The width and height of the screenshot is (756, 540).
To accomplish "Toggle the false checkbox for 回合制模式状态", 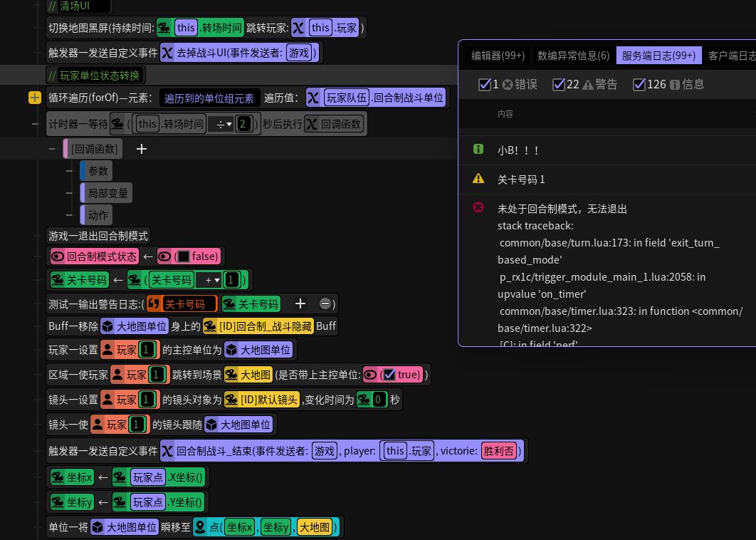I will 184,256.
